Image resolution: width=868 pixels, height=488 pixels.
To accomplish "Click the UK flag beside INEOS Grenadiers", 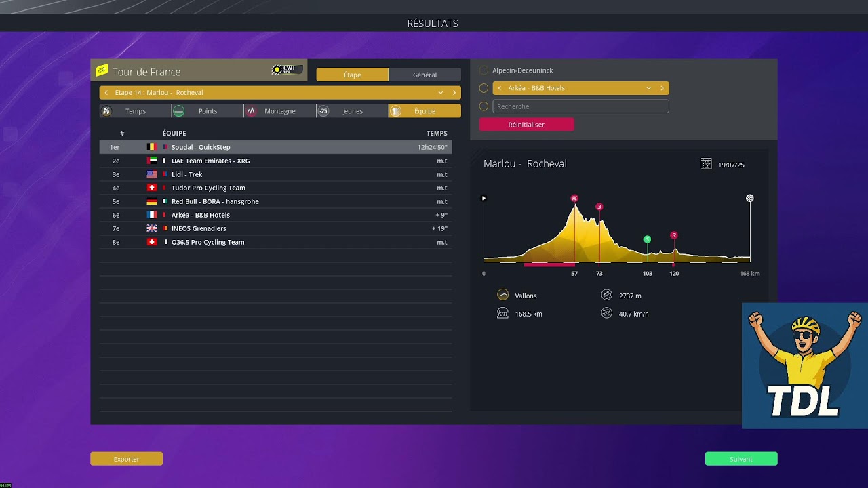I will click(x=152, y=228).
